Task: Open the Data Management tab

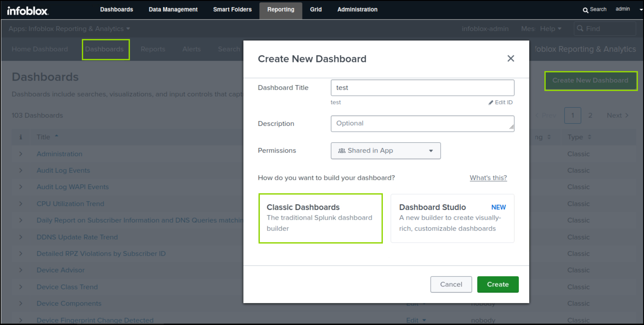Action: tap(173, 10)
